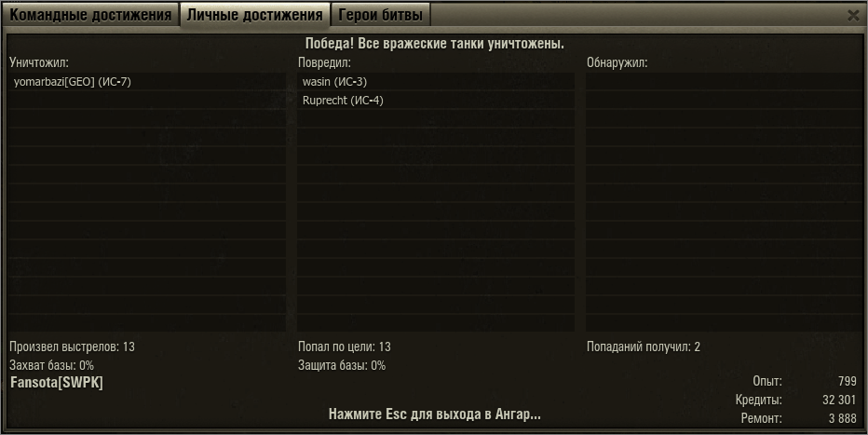
Task: Click the Кредиты value 32 301
Action: click(839, 400)
